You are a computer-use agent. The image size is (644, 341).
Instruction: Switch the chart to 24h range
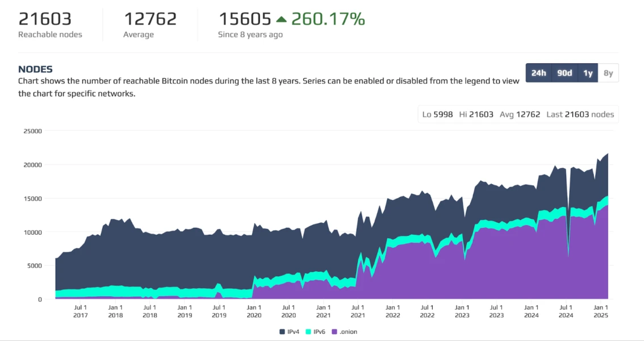coord(538,73)
